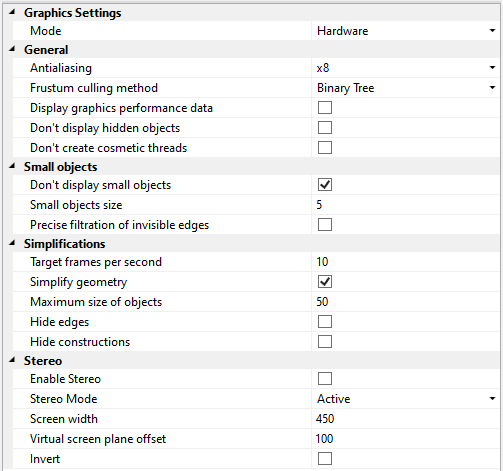The height and width of the screenshot is (471, 503).
Task: Enable Precise filtration of invisible edges
Action: [x=325, y=225]
